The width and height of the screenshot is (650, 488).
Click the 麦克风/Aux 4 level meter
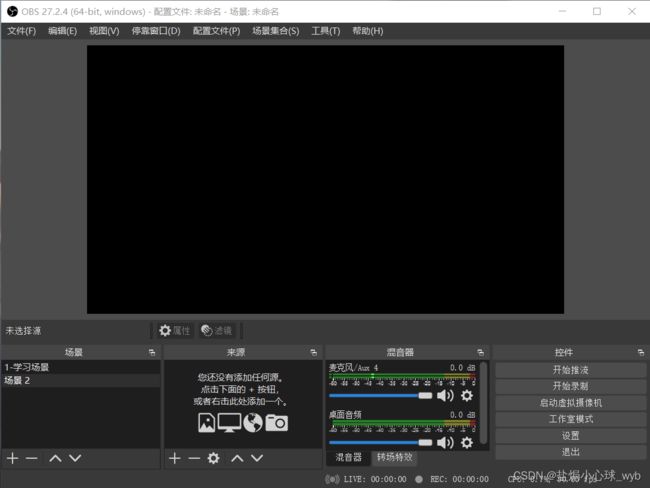point(402,376)
